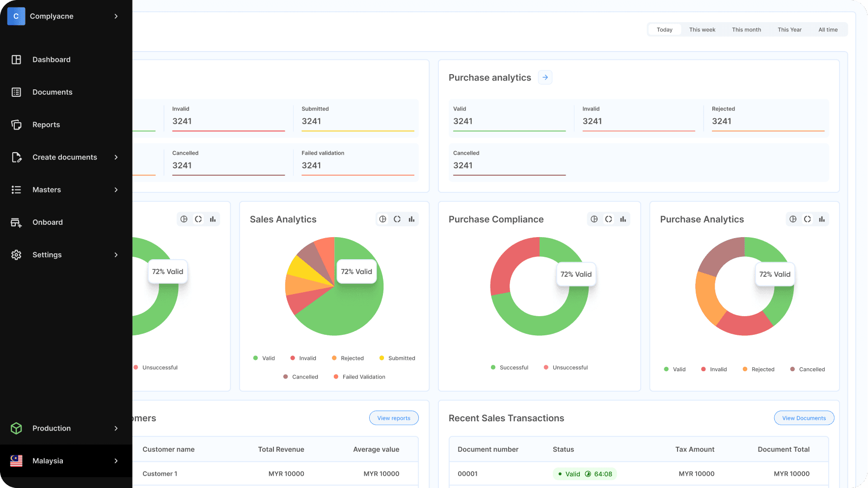Open the Malaysia country selector

tap(48, 461)
